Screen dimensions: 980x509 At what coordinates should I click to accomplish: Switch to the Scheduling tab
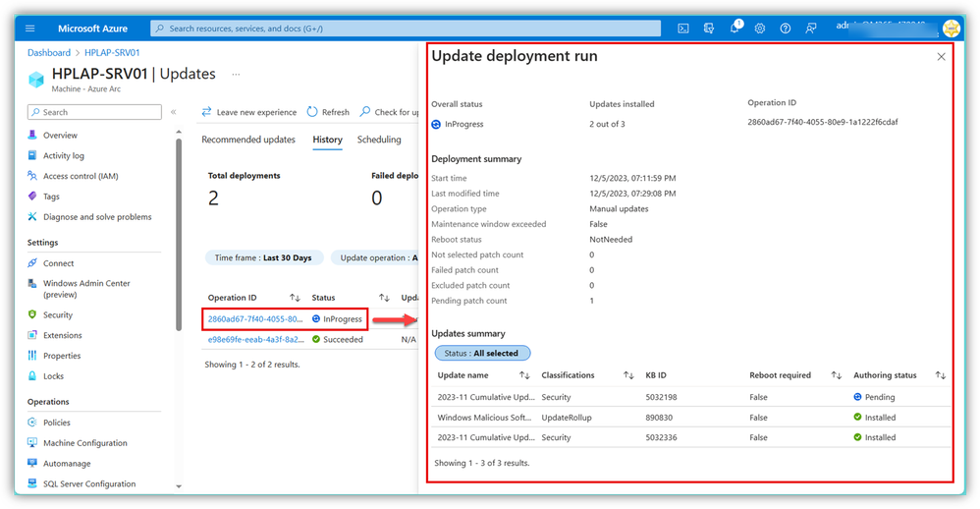[x=379, y=140]
